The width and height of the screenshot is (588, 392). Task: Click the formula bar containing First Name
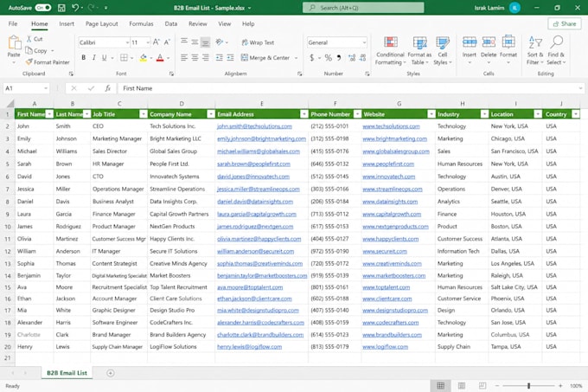click(350, 88)
